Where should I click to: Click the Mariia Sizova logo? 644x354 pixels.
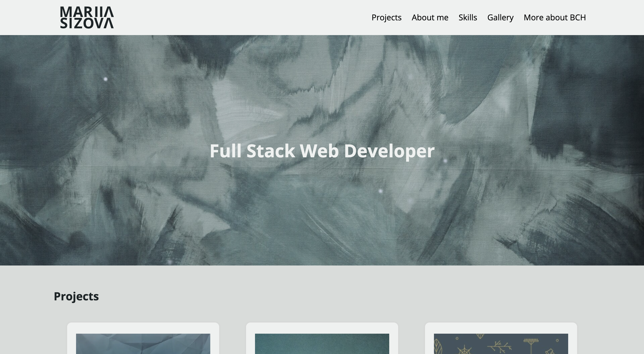click(x=87, y=17)
